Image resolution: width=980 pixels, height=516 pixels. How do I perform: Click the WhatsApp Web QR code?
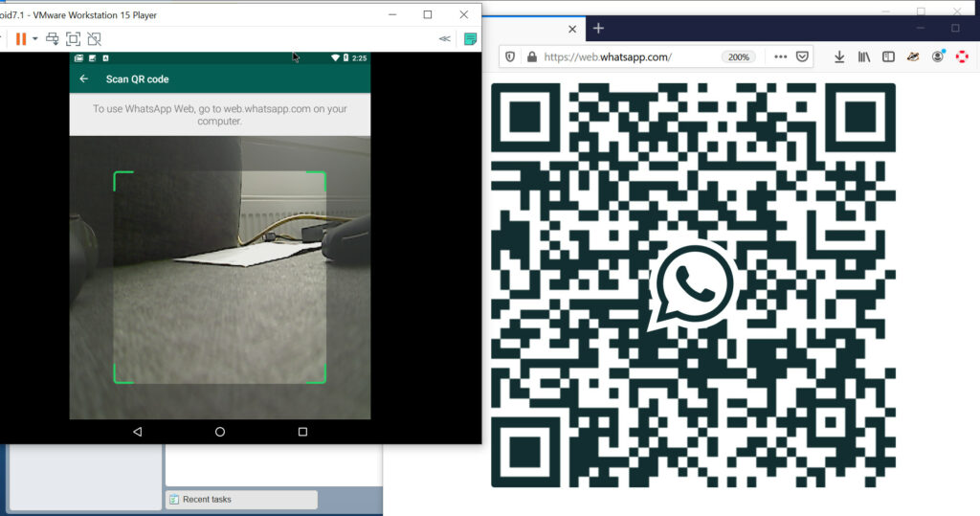click(x=693, y=285)
